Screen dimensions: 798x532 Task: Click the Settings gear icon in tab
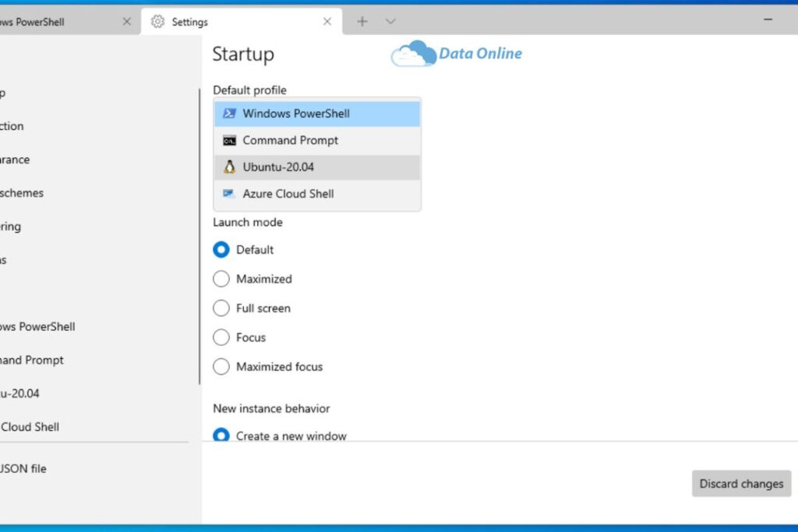pos(157,21)
